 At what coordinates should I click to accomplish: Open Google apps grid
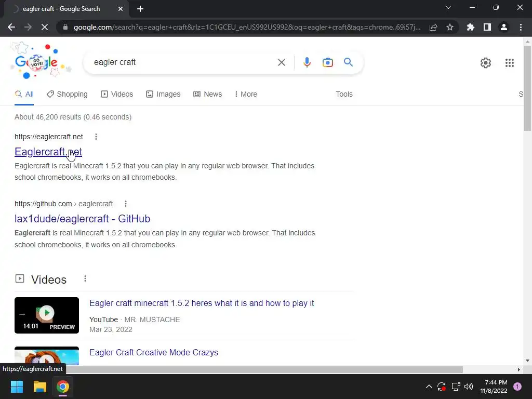510,63
